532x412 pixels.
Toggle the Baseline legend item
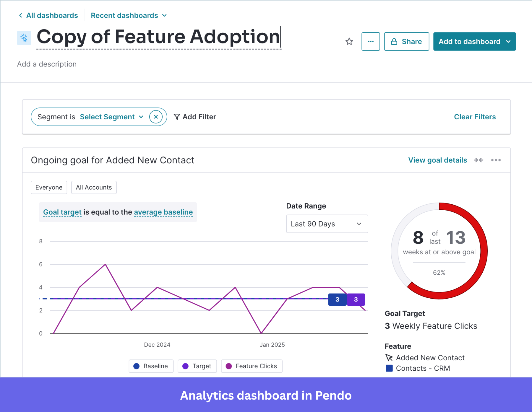(151, 366)
